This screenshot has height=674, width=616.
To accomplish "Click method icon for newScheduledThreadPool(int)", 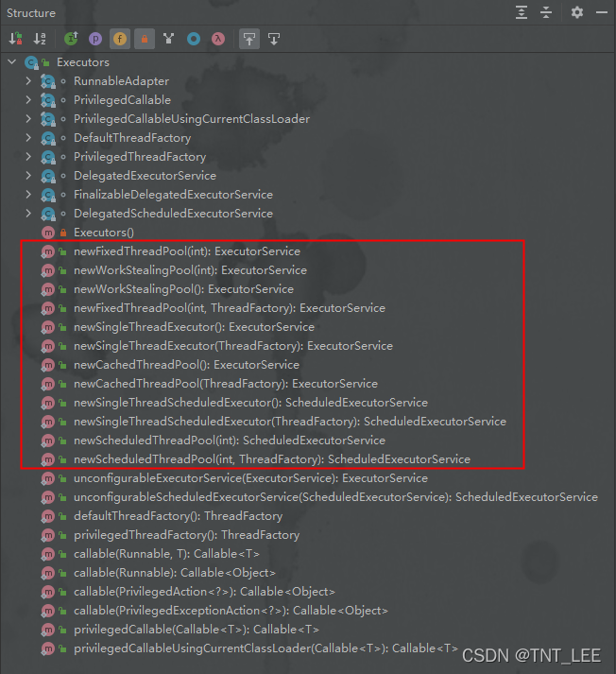I will pos(47,441).
